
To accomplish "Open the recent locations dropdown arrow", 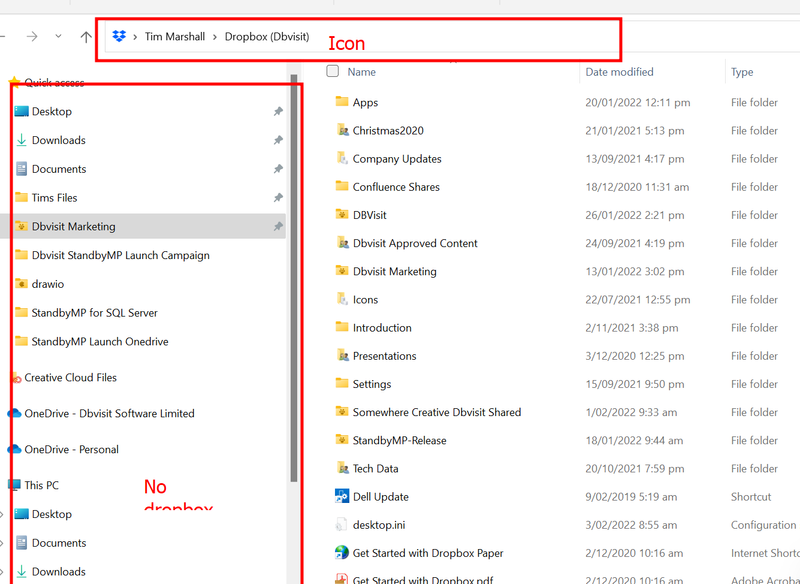I will (x=58, y=37).
